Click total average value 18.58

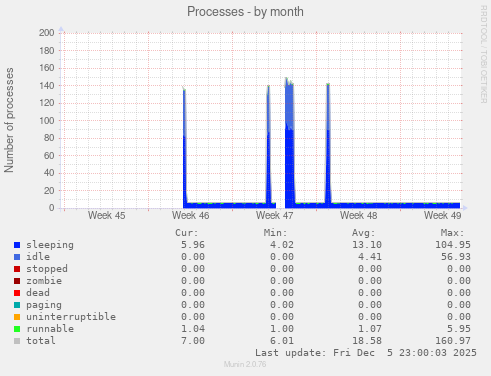click(367, 341)
